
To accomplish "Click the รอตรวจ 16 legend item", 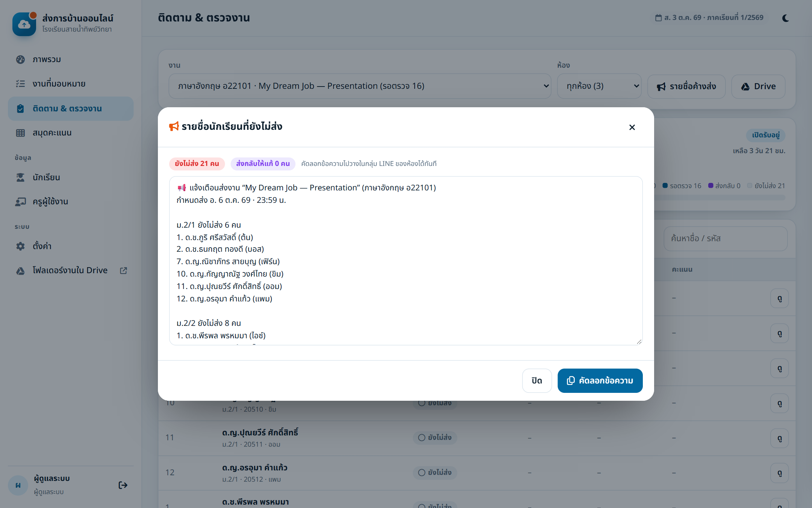I will 682,186.
